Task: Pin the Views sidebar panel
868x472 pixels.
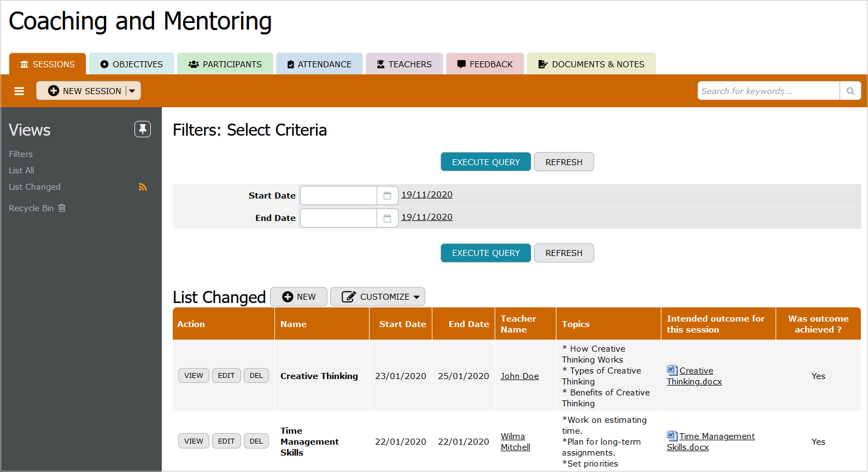Action: pyautogui.click(x=143, y=129)
